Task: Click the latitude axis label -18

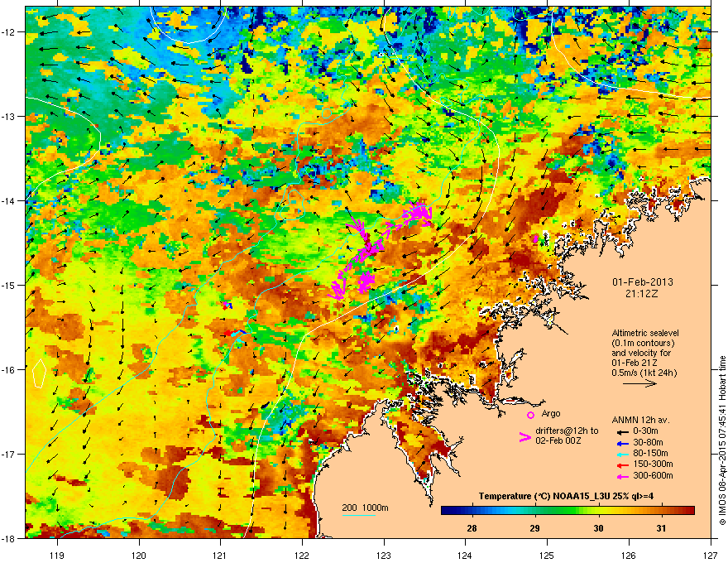Action: [8, 538]
